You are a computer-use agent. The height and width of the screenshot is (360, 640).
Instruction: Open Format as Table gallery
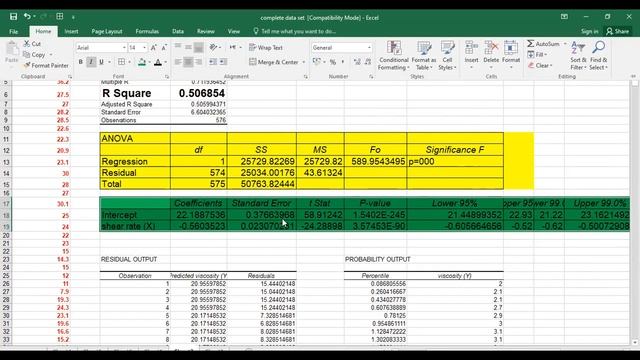[x=424, y=56]
